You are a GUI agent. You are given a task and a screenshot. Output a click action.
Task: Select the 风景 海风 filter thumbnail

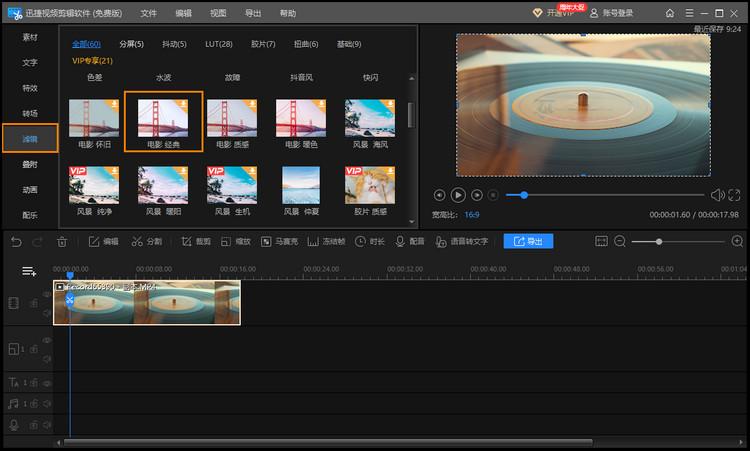(370, 118)
